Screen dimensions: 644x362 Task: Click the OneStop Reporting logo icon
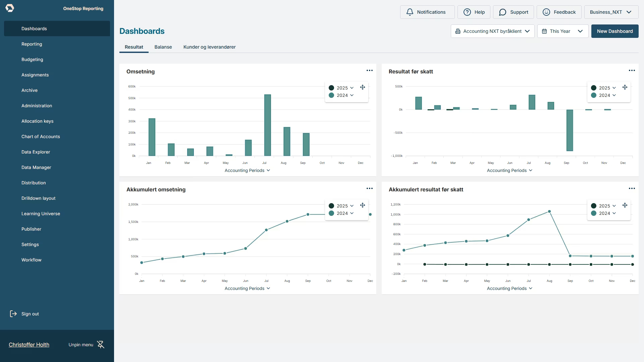tap(10, 8)
